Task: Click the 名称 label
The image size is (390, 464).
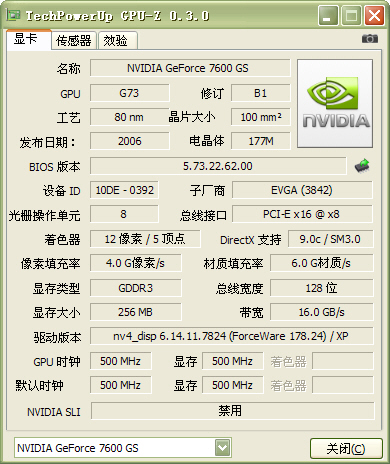Action: (69, 69)
